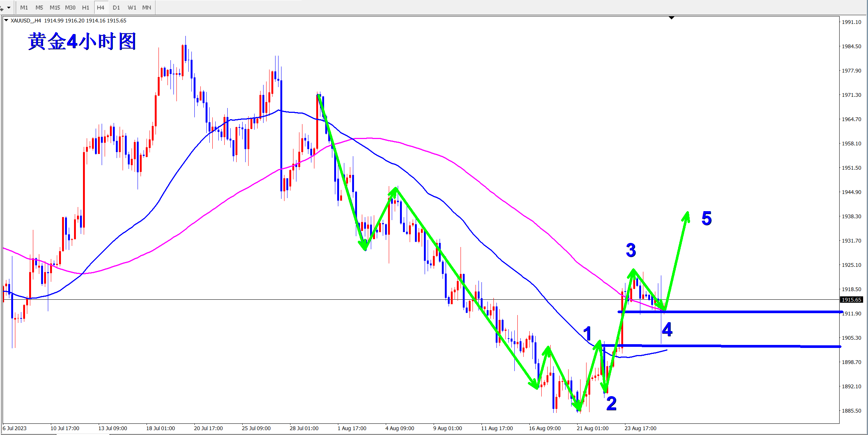Select the wave label number 3

(631, 250)
